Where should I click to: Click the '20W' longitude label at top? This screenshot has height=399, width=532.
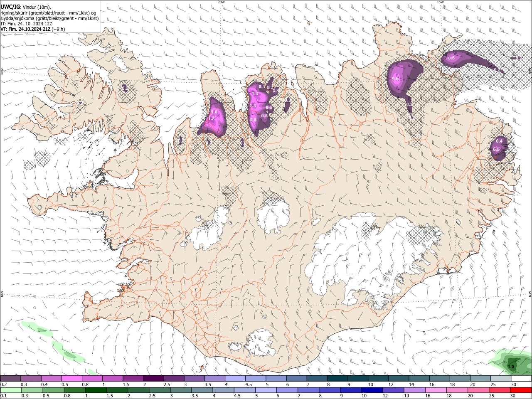[221, 2]
